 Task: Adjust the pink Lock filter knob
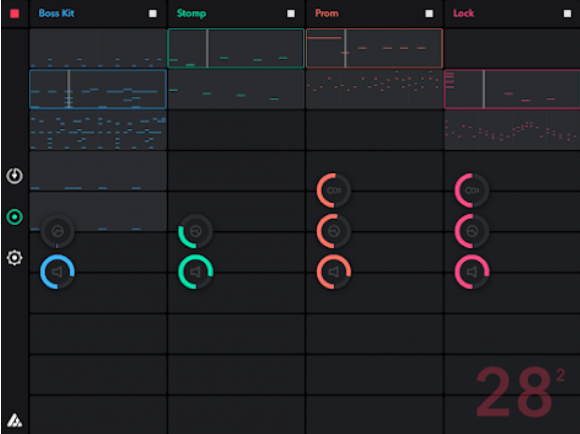(x=472, y=231)
